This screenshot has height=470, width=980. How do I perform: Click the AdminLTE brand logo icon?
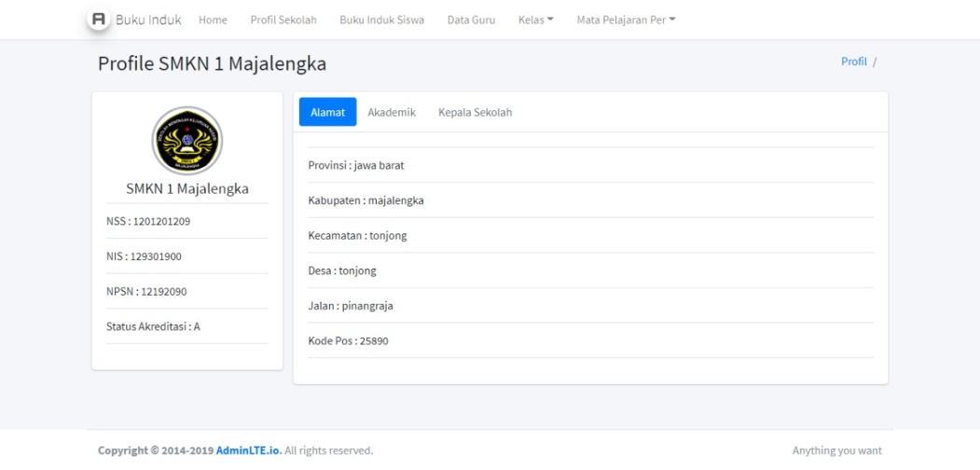pyautogui.click(x=99, y=20)
